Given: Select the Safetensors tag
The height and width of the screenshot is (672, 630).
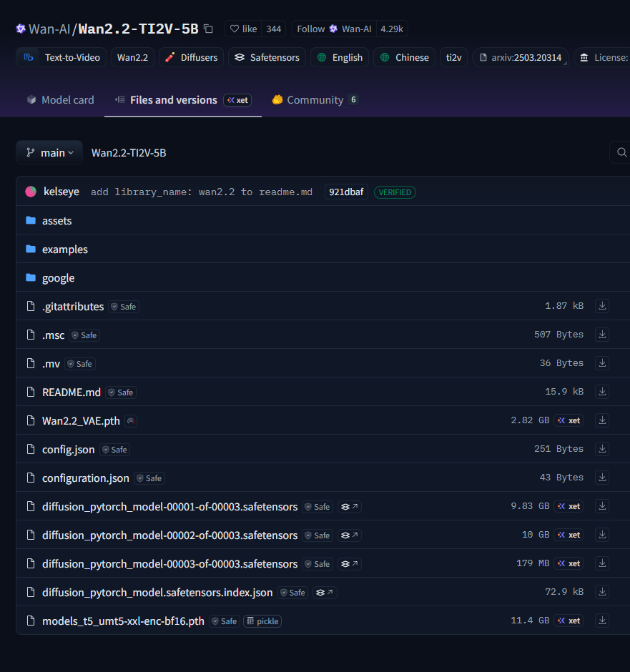Looking at the screenshot, I should point(267,57).
